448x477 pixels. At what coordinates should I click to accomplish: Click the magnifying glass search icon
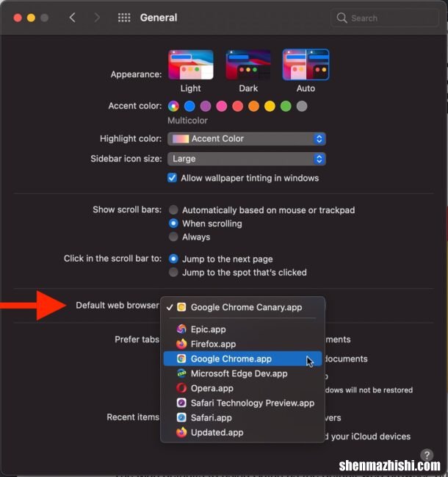click(342, 18)
